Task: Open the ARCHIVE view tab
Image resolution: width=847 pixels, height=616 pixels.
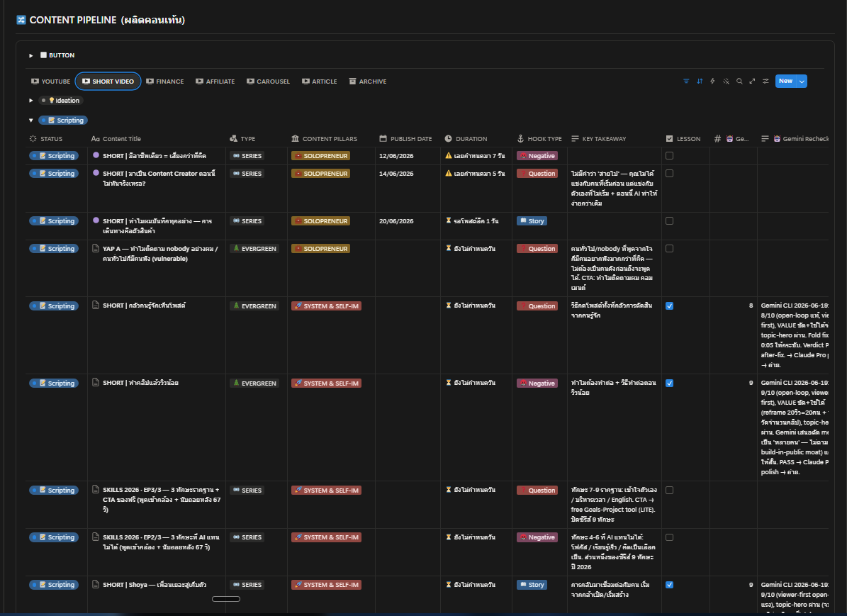Action: [x=368, y=82]
